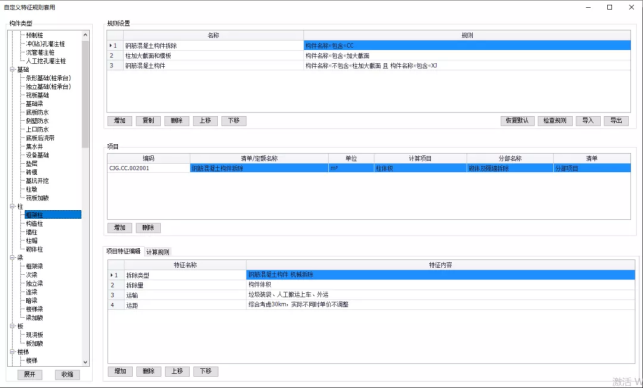Collapse the 梁 tree node

tap(12, 258)
